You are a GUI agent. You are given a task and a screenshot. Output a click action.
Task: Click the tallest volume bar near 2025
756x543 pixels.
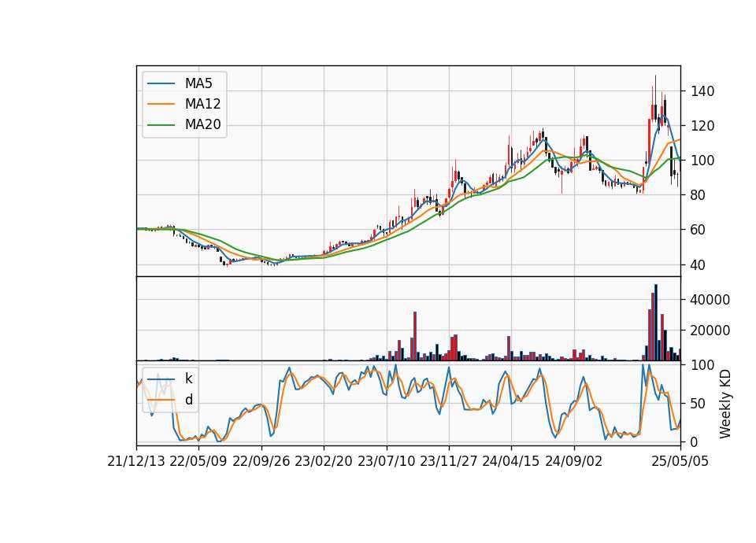click(x=656, y=323)
